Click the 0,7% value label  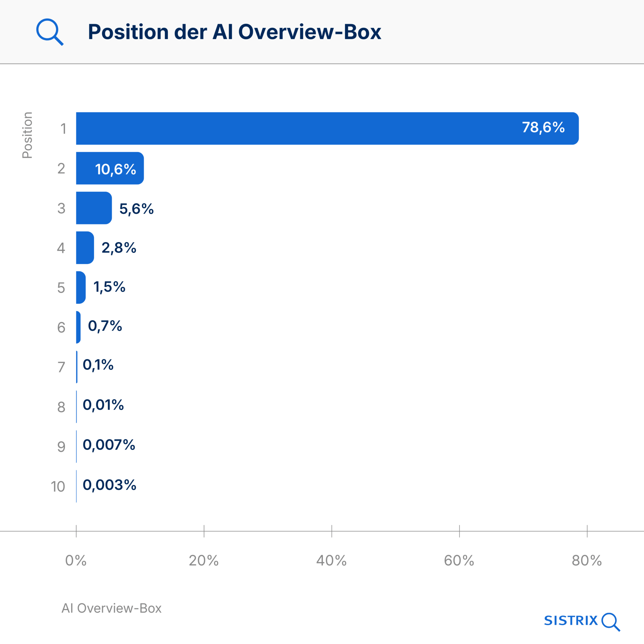[105, 326]
